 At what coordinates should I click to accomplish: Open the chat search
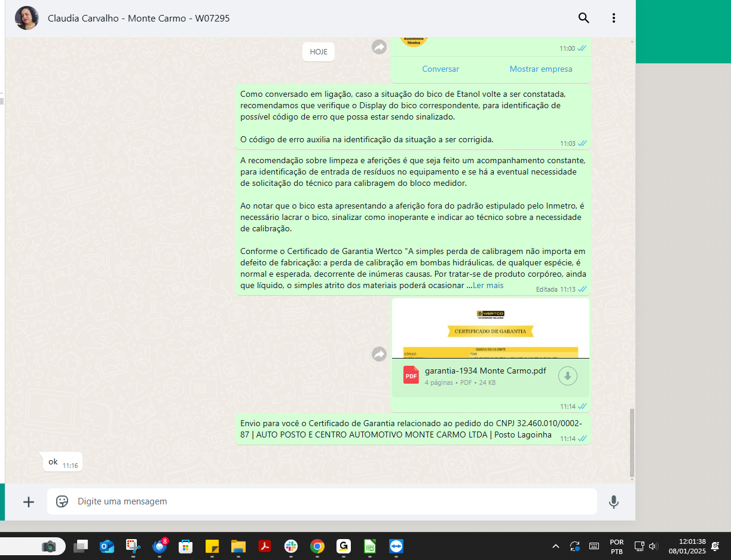coord(583,18)
